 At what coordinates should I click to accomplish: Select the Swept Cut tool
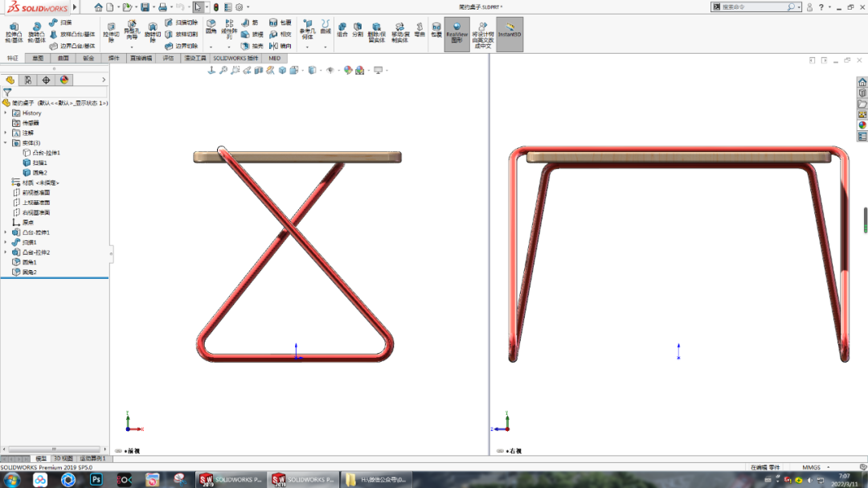(x=182, y=23)
